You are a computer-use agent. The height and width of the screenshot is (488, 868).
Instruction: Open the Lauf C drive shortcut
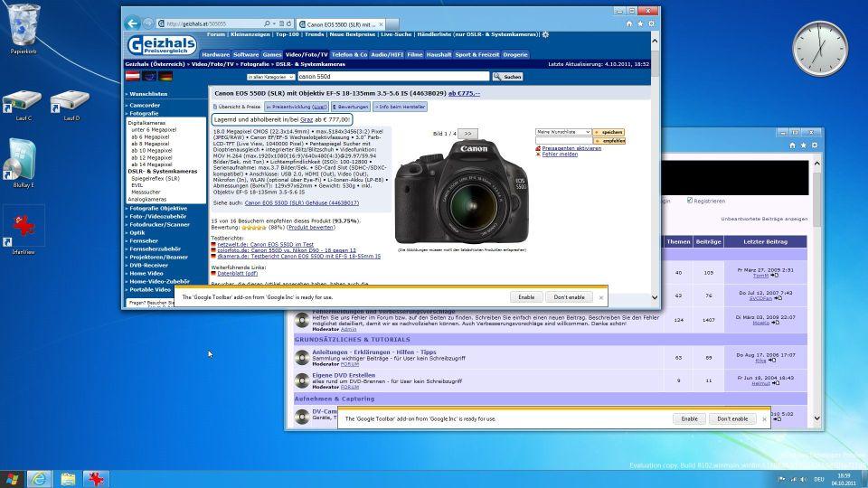[x=23, y=105]
